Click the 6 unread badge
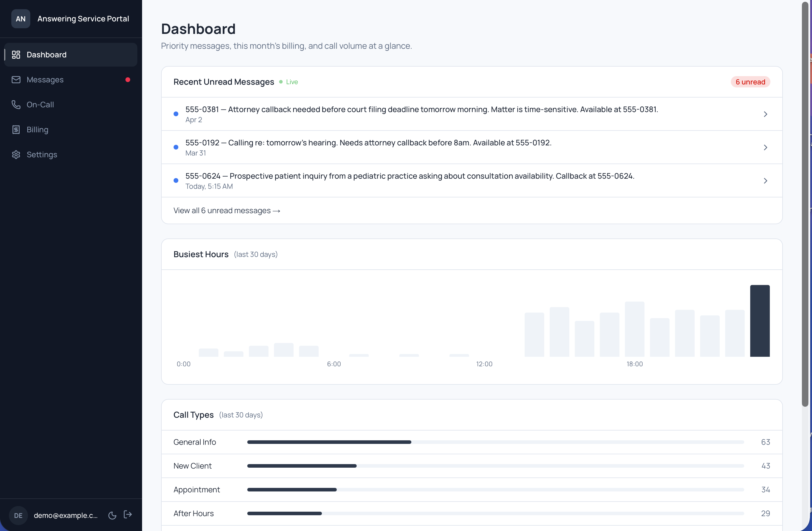Screen dimensions: 812x531 (x=750, y=82)
